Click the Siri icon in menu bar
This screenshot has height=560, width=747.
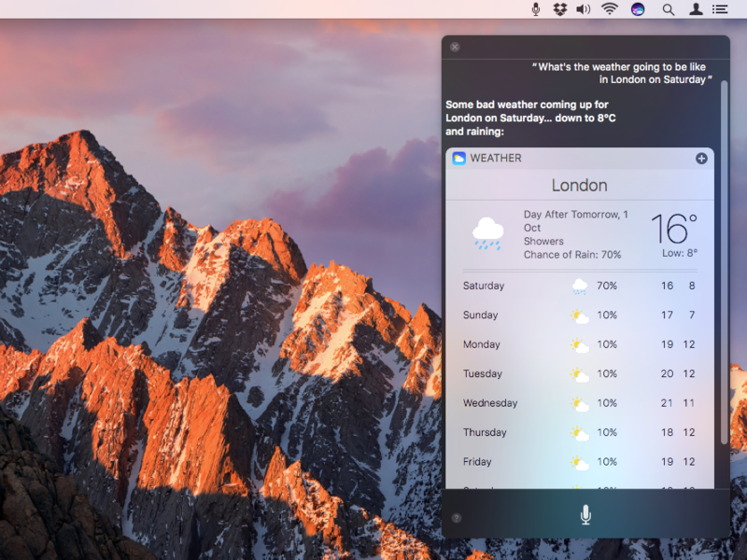[638, 9]
